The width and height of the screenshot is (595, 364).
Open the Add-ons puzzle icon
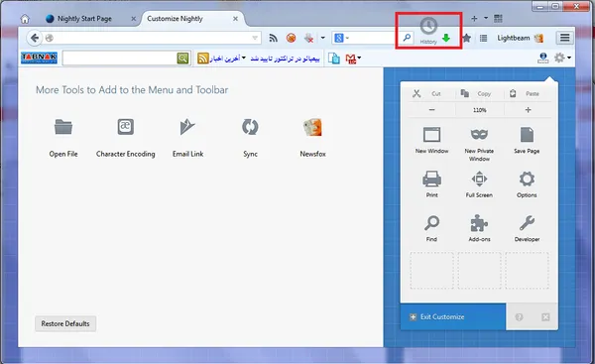[479, 223]
